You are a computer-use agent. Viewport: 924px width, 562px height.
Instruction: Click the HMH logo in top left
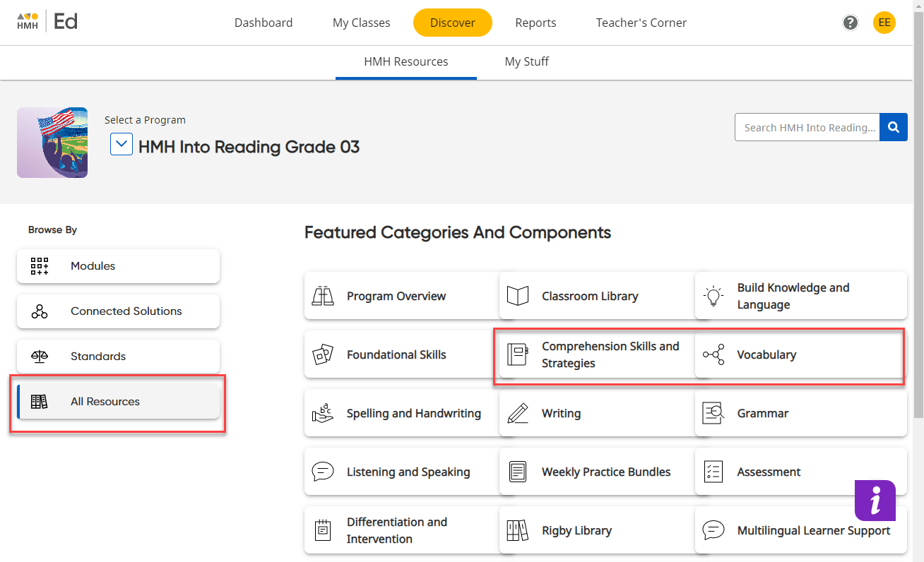pyautogui.click(x=27, y=21)
